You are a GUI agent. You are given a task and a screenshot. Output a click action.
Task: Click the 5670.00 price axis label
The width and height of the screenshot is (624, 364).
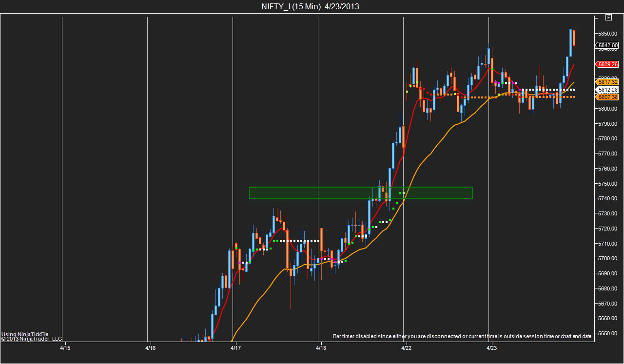[x=608, y=304]
